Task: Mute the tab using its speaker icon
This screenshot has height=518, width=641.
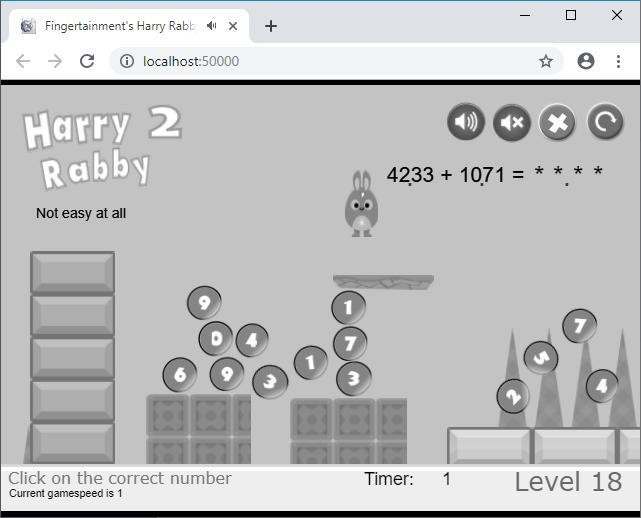Action: click(x=211, y=26)
